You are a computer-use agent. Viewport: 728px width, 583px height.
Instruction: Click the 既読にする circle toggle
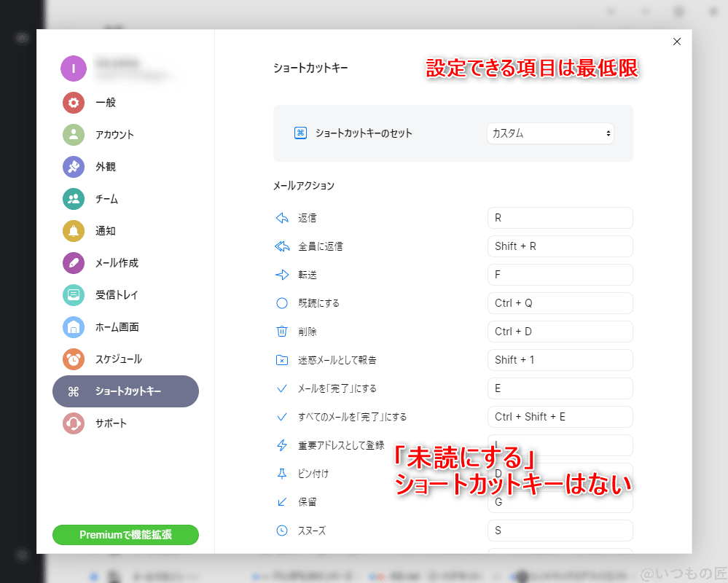click(283, 302)
